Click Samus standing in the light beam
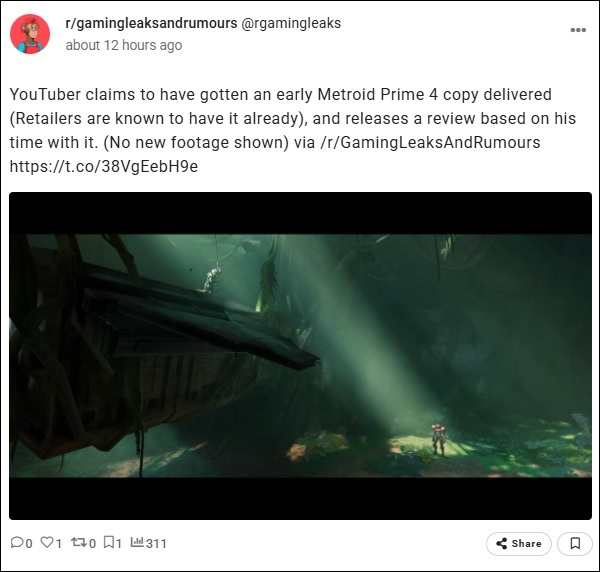600x572 pixels. click(439, 440)
